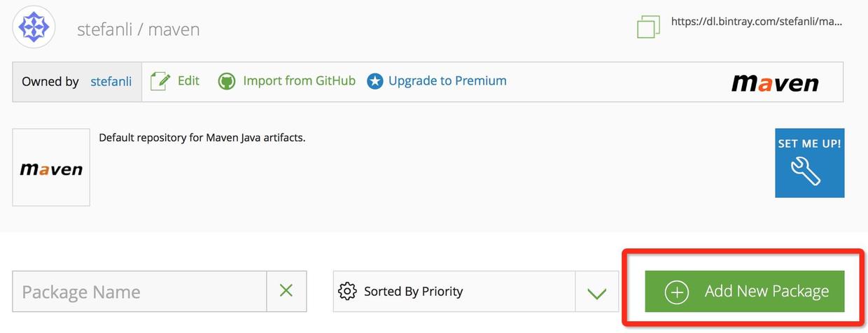
Task: Click the gear icon beside Sorted By Priority
Action: [x=347, y=291]
